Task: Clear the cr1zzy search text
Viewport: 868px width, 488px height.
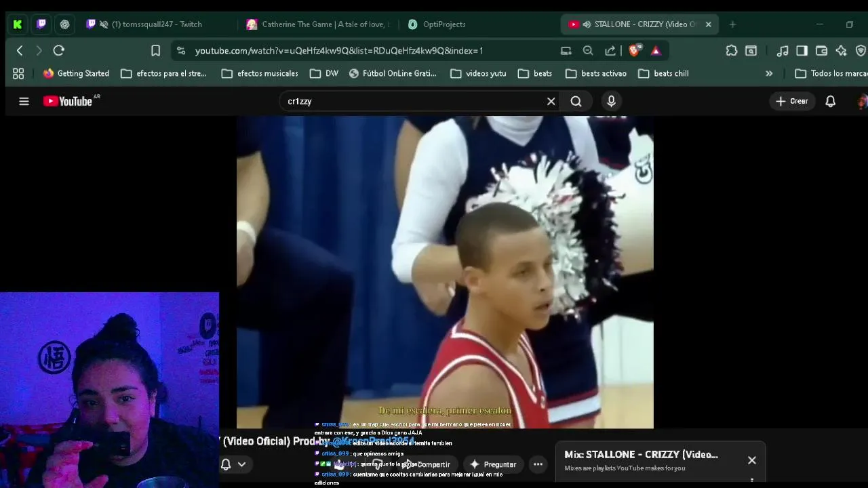Action: click(x=551, y=101)
